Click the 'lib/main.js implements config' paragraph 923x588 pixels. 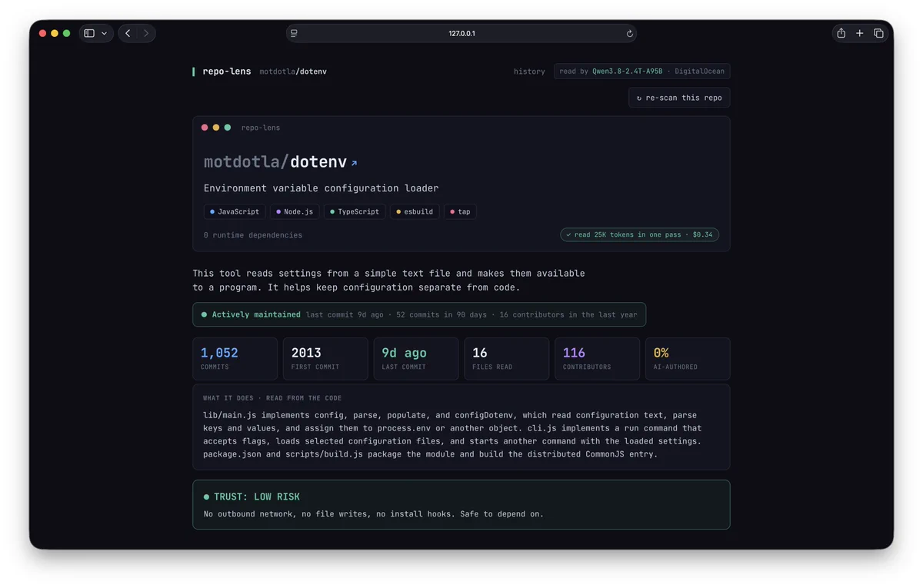pos(452,434)
